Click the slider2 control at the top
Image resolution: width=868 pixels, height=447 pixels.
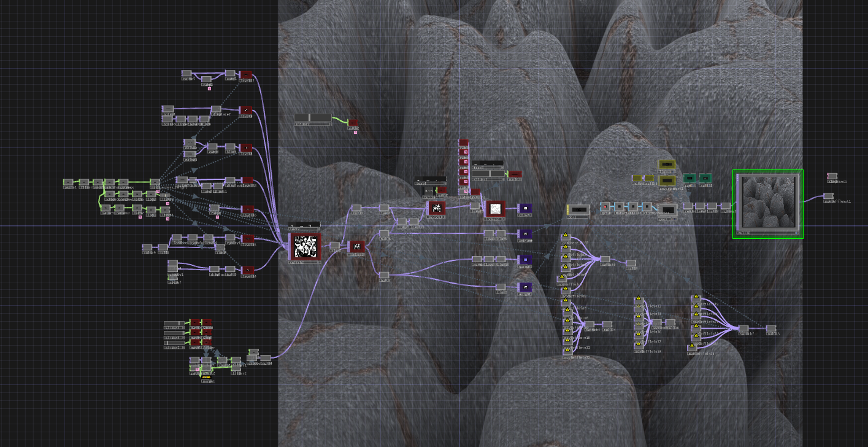(x=313, y=118)
